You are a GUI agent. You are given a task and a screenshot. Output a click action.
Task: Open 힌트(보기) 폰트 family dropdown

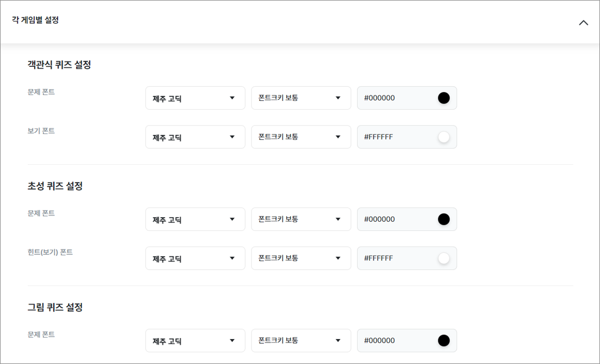click(195, 258)
